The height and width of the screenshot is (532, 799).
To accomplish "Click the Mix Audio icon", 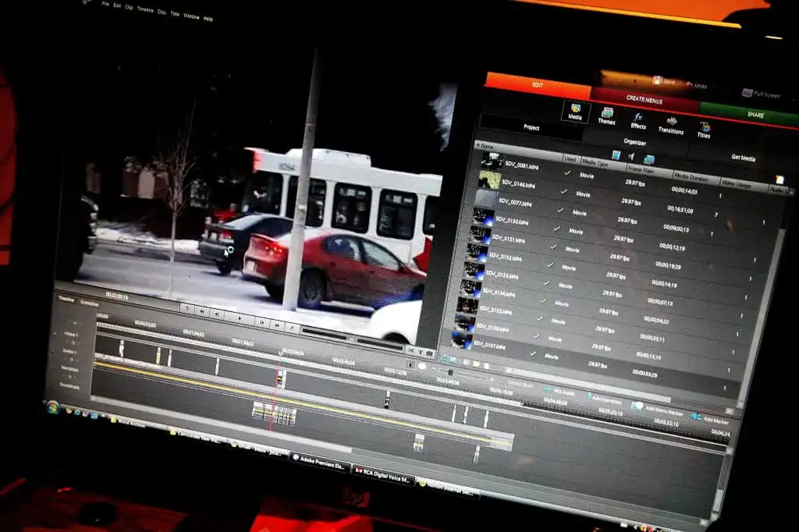I will 548,389.
